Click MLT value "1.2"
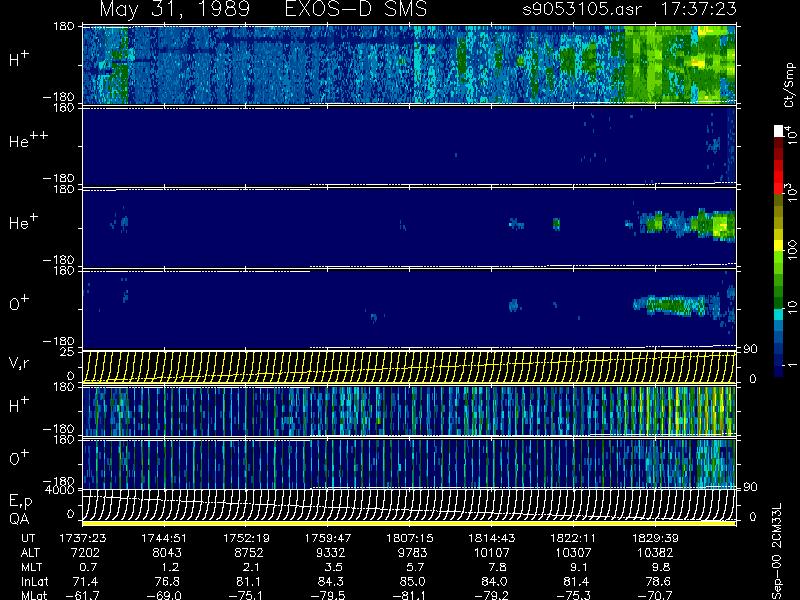Viewport: 800px width, 600px height. coord(170,567)
